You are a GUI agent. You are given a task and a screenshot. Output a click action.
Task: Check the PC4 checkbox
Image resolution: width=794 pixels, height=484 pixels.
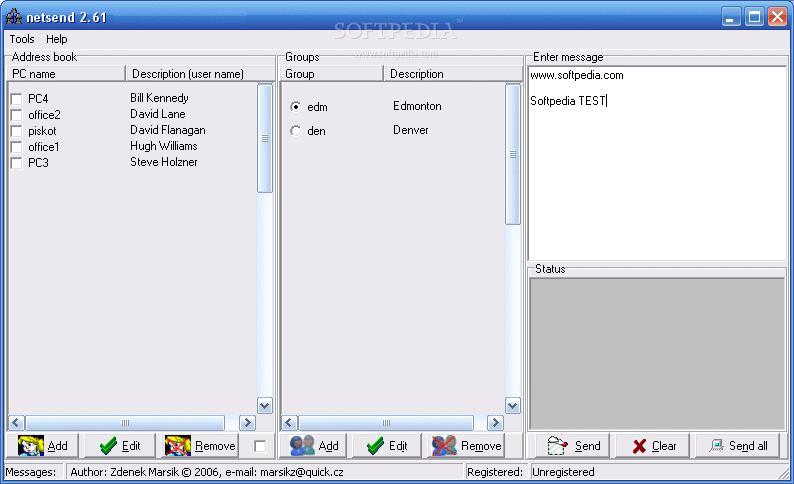click(x=16, y=99)
